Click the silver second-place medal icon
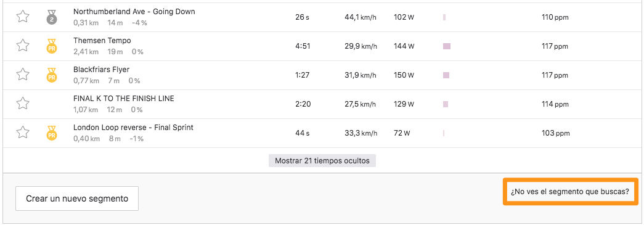Image resolution: width=644 pixels, height=225 pixels. [x=52, y=17]
